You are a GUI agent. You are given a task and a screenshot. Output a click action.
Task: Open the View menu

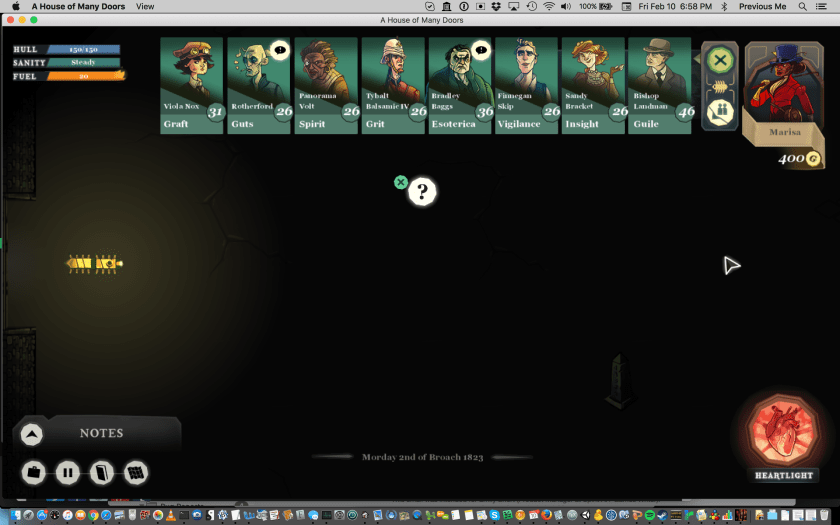pyautogui.click(x=145, y=6)
